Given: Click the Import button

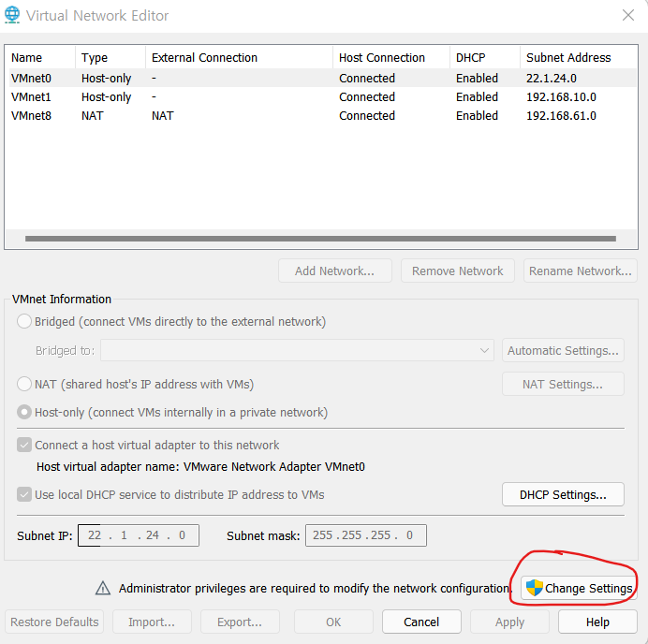Looking at the screenshot, I should click(x=152, y=622).
